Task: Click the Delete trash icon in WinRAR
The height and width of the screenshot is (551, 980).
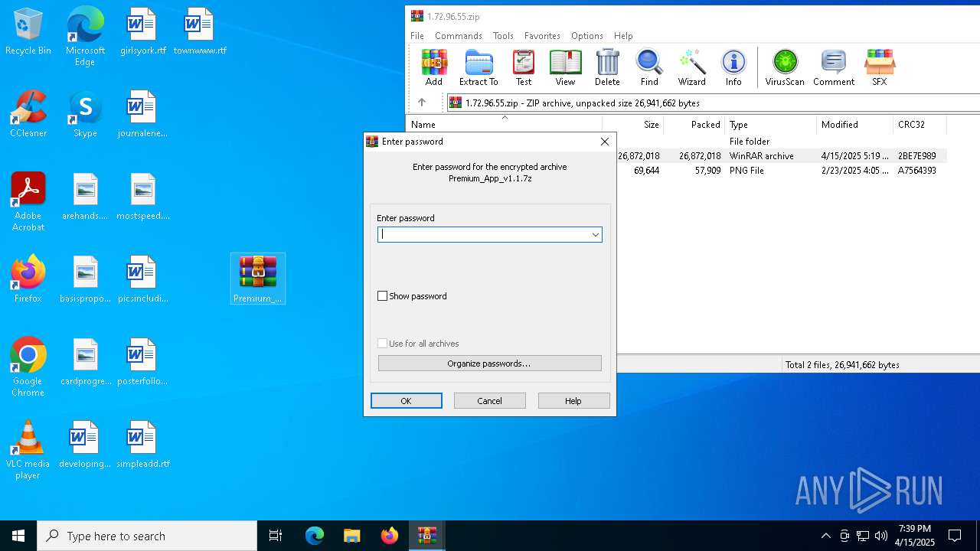Action: click(x=607, y=67)
